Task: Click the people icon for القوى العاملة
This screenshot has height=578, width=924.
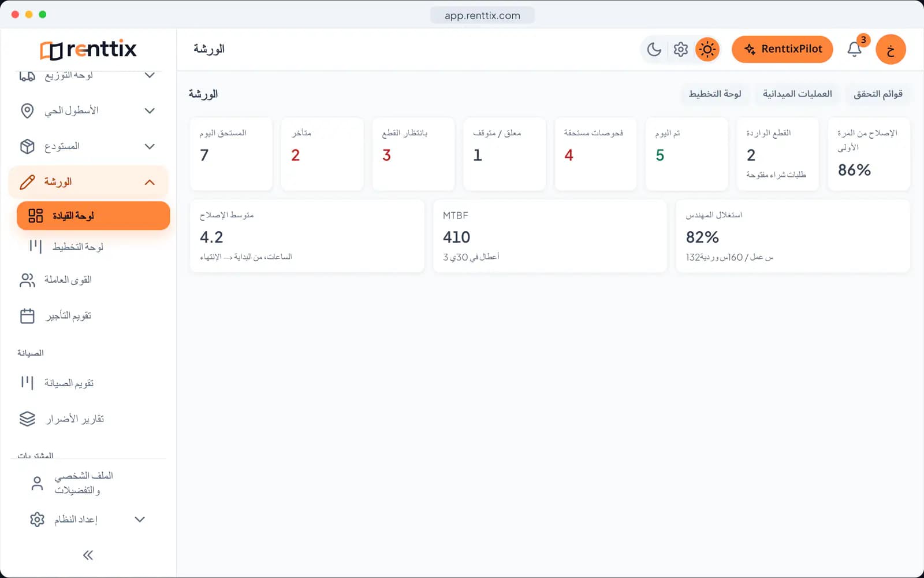Action: coord(27,280)
